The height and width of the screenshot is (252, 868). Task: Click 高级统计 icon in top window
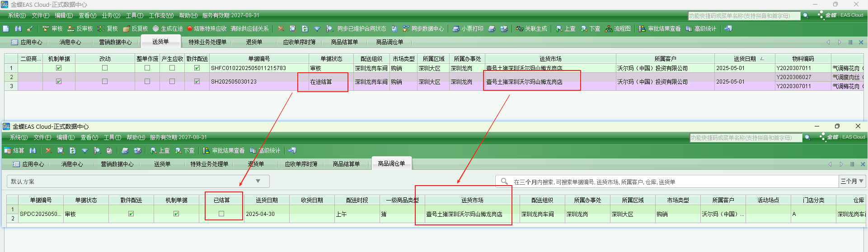click(x=689, y=28)
